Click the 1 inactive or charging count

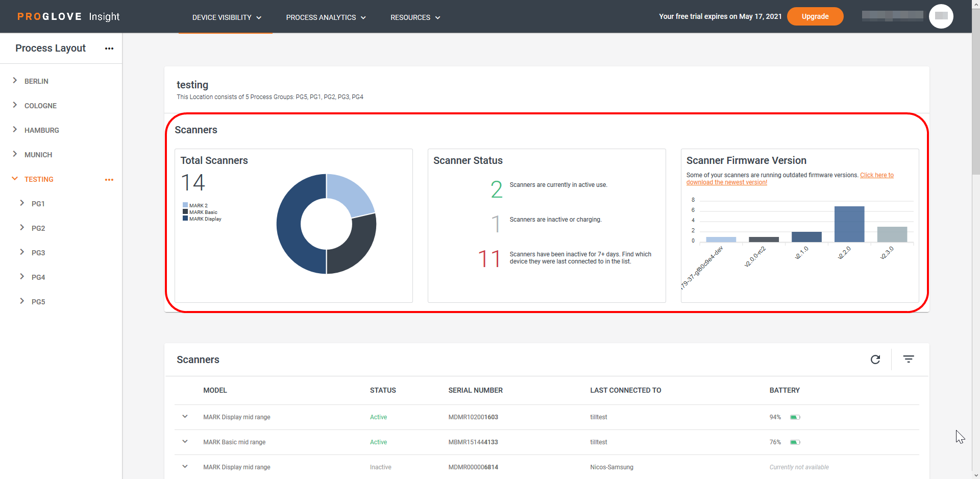[496, 224]
